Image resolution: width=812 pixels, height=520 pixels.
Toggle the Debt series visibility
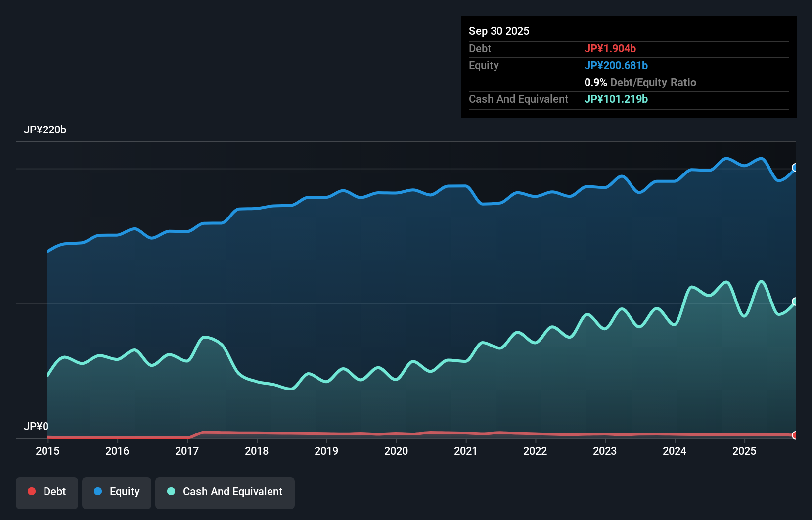(46, 492)
